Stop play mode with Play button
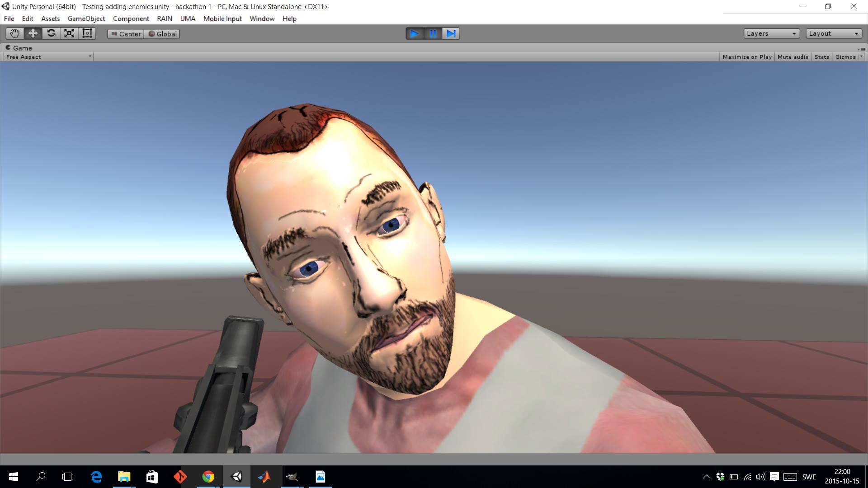The width and height of the screenshot is (868, 488). click(414, 33)
